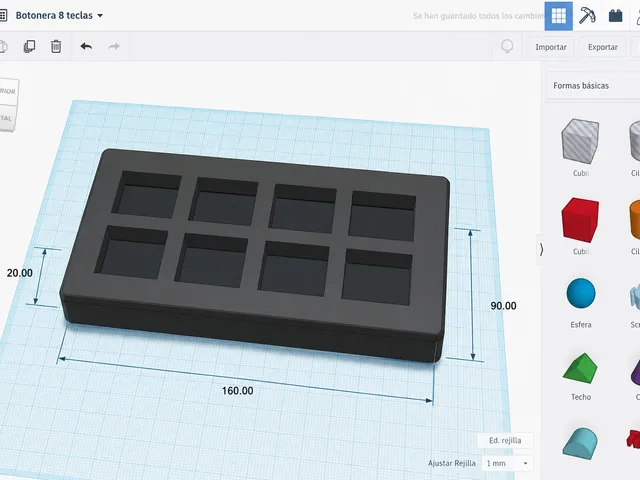
Task: Open the Formas básicas shape library dropdown
Action: tap(593, 86)
